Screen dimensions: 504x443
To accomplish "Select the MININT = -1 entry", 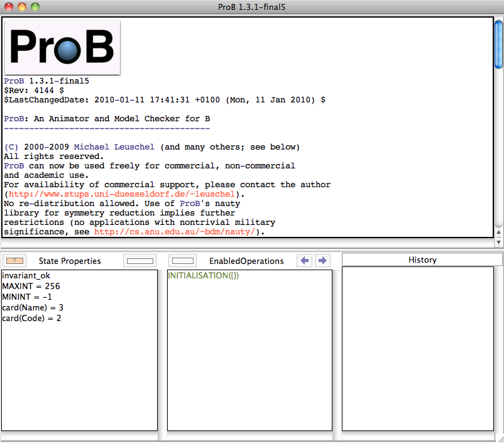I will 27,297.
